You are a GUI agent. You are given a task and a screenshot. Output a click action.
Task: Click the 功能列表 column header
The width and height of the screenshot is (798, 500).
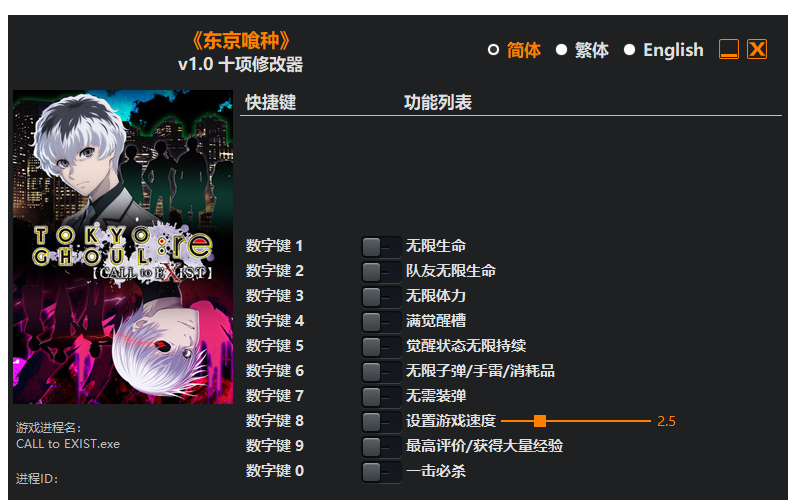pyautogui.click(x=438, y=102)
